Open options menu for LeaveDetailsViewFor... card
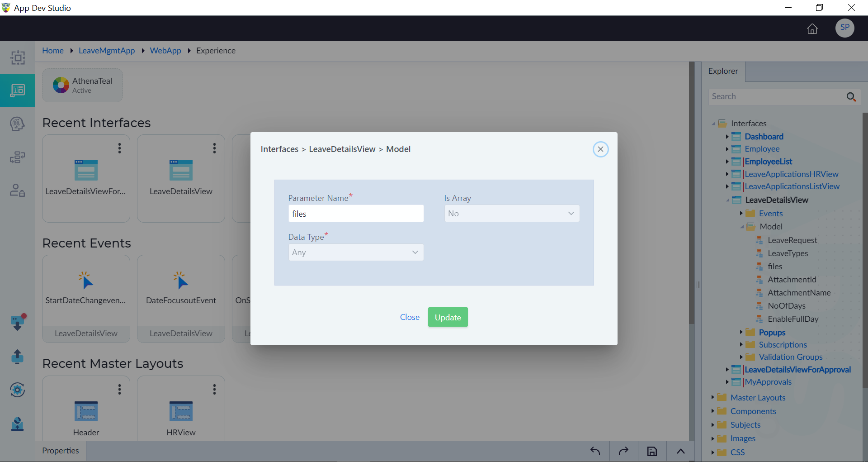 click(x=119, y=148)
